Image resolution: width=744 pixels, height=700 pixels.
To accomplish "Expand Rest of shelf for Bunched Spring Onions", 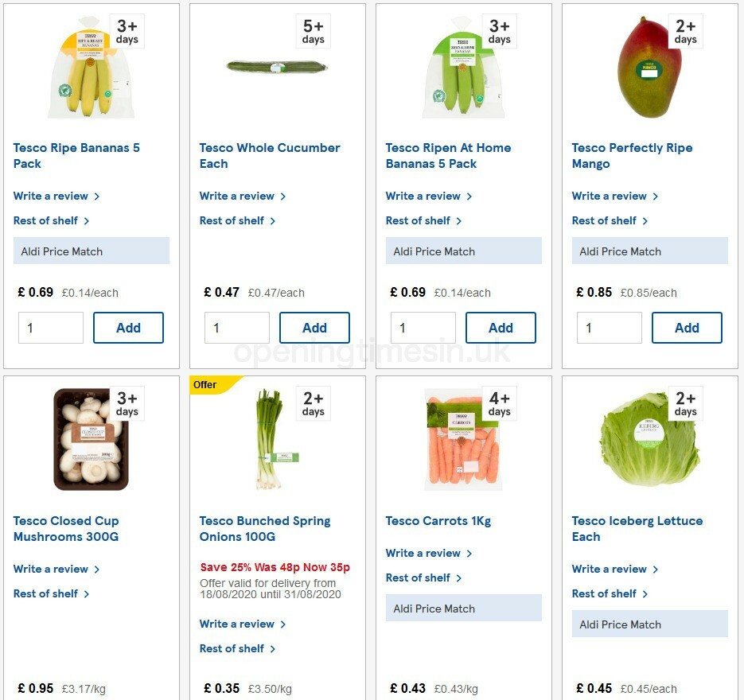I will 232,648.
